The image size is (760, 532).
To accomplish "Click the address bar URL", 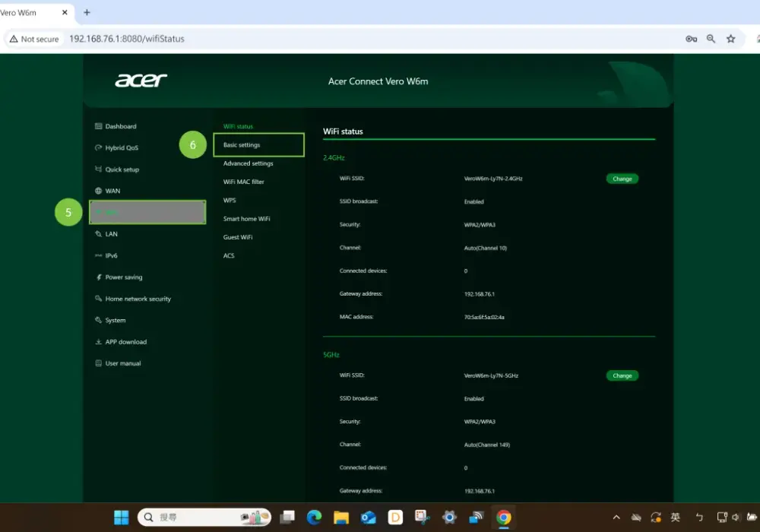I will [x=127, y=39].
